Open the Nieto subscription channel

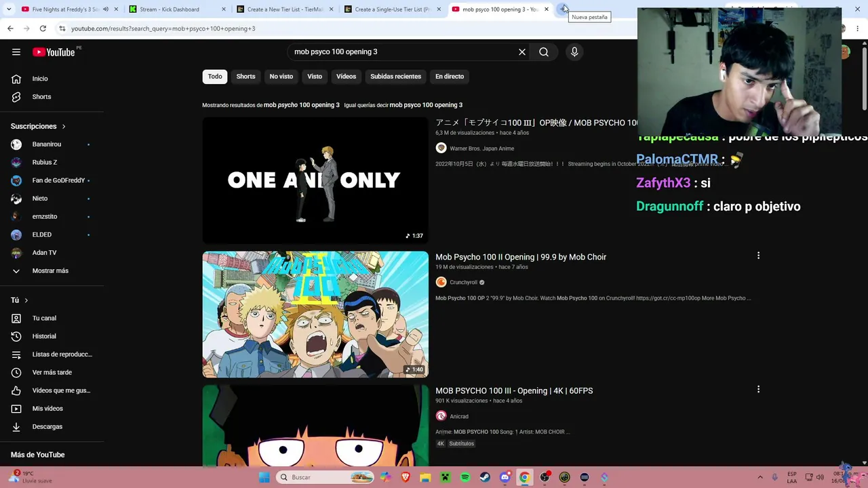[52, 199]
